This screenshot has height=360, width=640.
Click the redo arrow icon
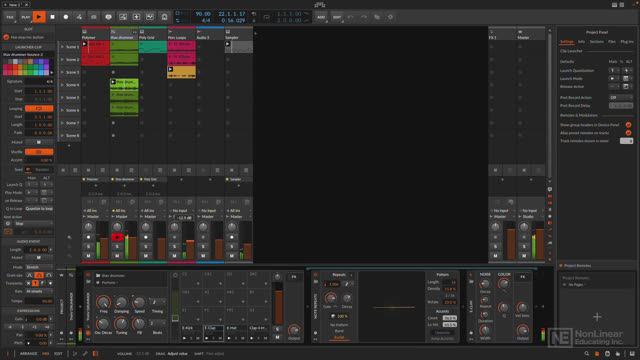364,17
